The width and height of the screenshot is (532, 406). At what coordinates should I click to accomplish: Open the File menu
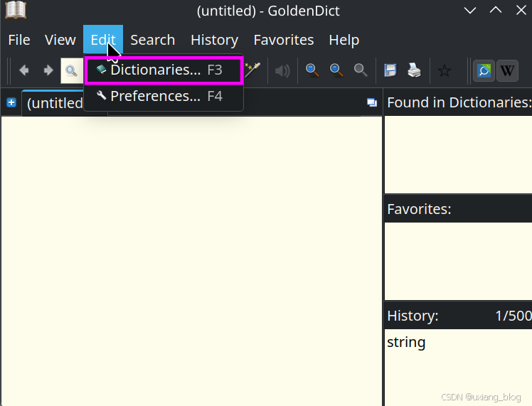coord(19,40)
